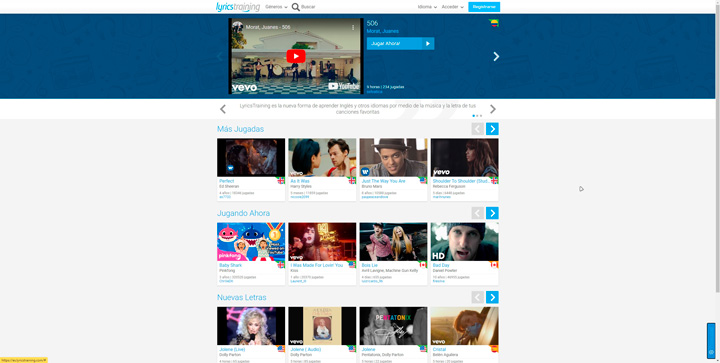
Task: Play the 506 YouTube video
Action: coord(296,56)
